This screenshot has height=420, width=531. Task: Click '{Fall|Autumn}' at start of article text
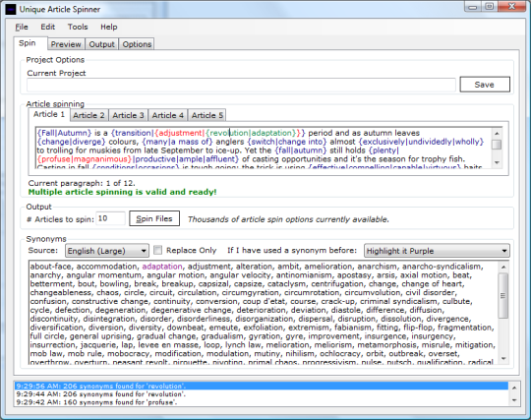pyautogui.click(x=64, y=133)
